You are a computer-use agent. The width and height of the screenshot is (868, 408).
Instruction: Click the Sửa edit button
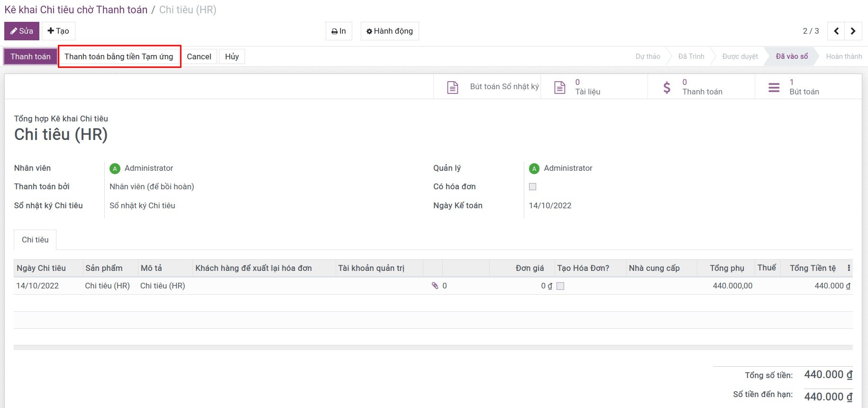coord(22,31)
